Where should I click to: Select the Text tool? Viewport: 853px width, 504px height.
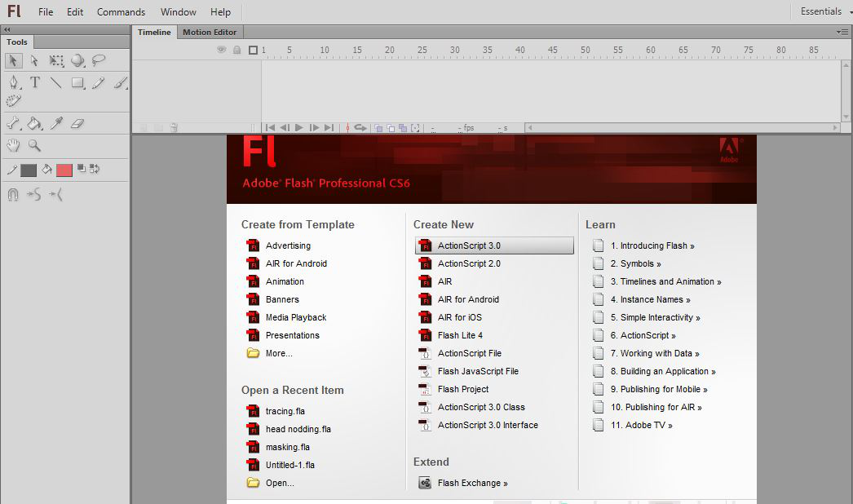click(x=35, y=82)
